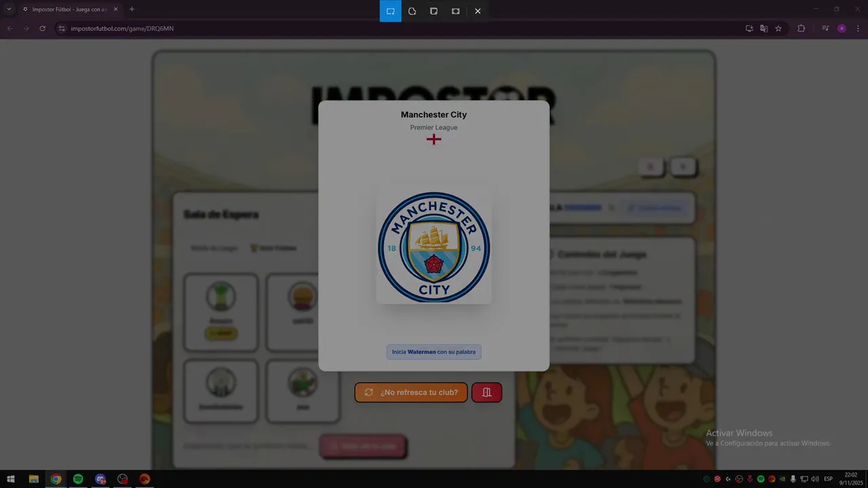Click the 'Premier League' text

(434, 127)
